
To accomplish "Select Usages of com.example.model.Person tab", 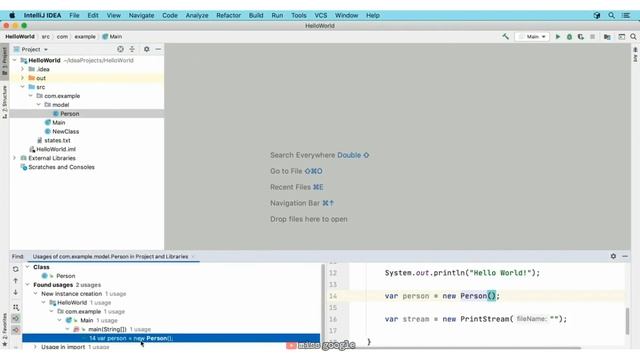I will [x=110, y=256].
